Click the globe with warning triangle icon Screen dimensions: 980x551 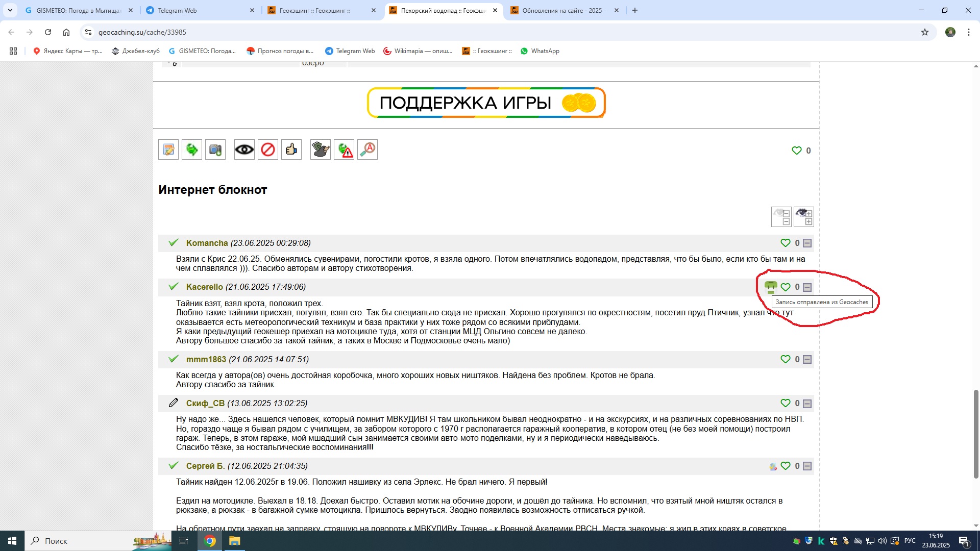pos(344,149)
